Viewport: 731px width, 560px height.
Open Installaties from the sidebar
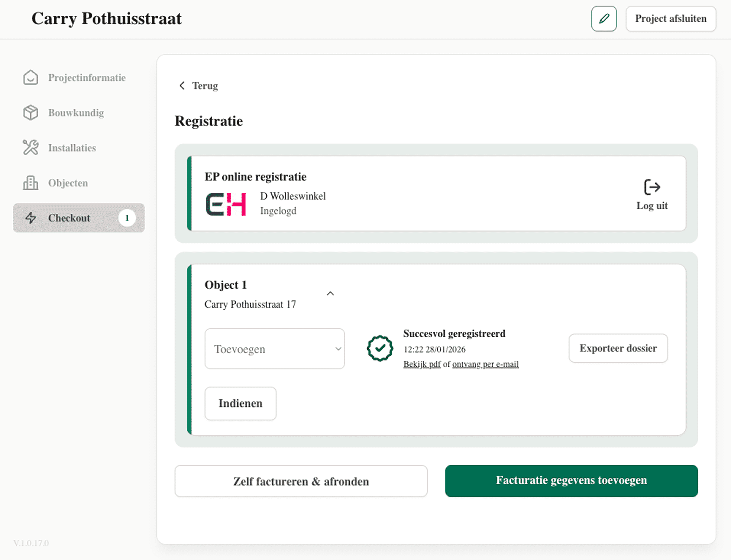[x=72, y=148]
